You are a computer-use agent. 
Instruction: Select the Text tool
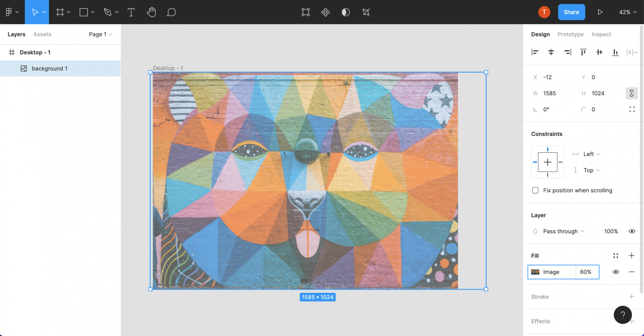pyautogui.click(x=131, y=12)
